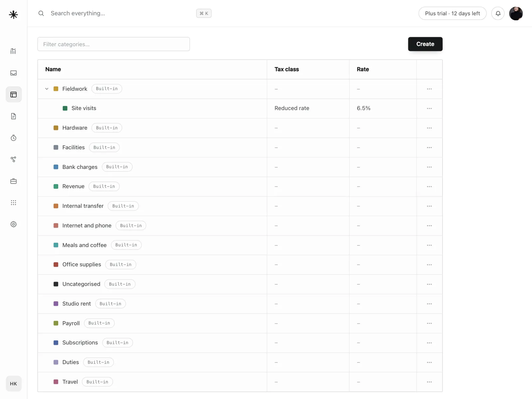Open more options for Travel row
This screenshot has height=399, width=532.
point(429,382)
